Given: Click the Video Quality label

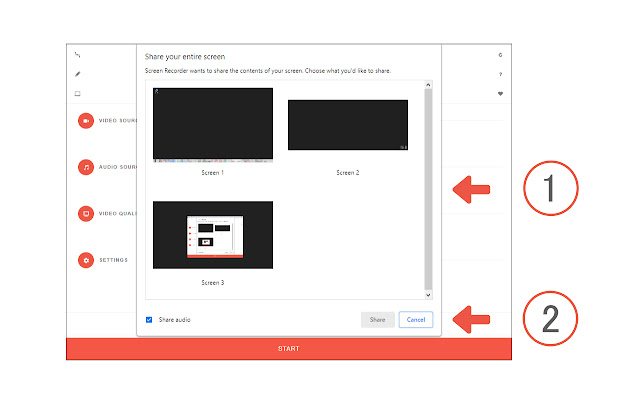Looking at the screenshot, I should coord(118,213).
